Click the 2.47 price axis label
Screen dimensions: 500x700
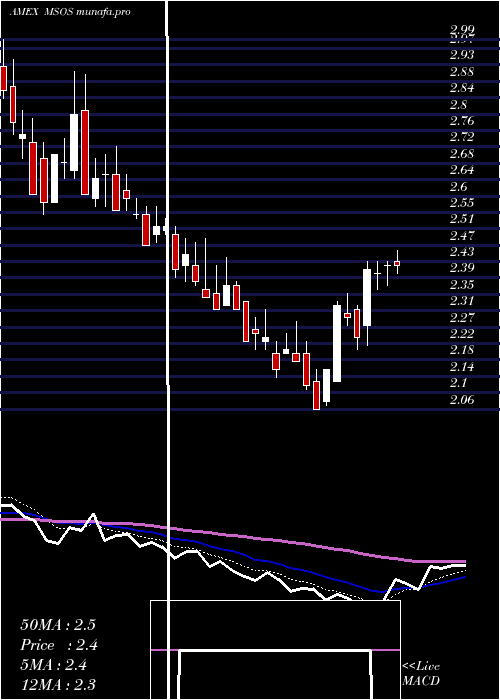coord(462,235)
